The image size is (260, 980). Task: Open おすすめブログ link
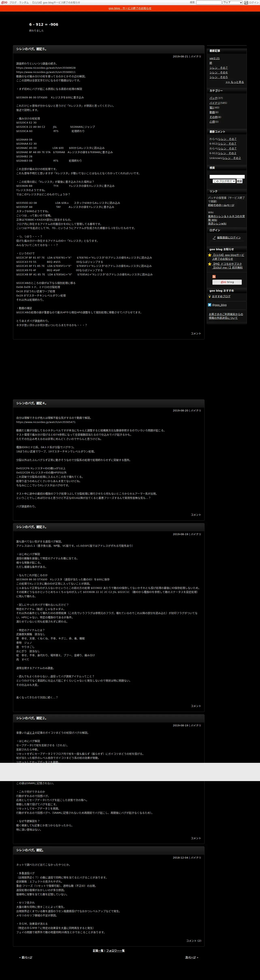(x=221, y=296)
